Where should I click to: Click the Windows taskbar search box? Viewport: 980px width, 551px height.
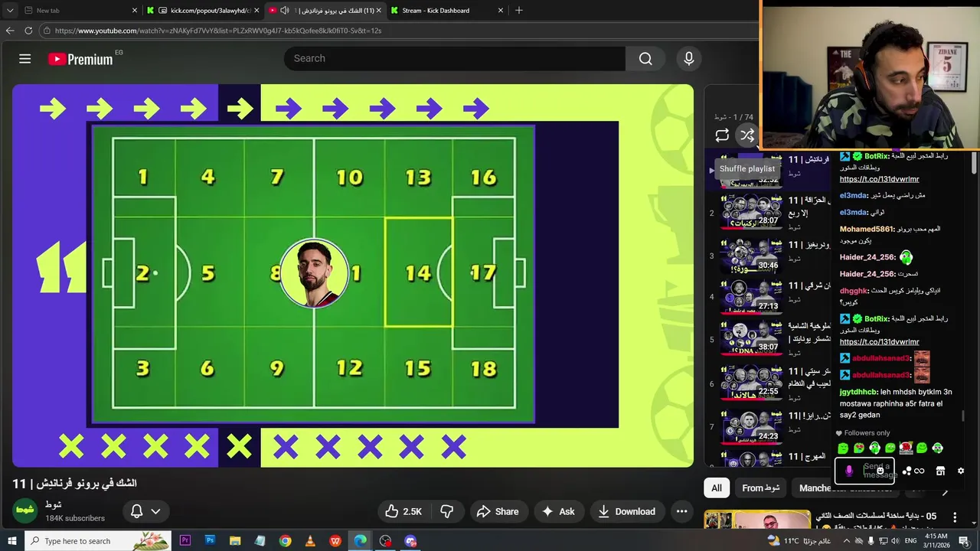tap(98, 541)
